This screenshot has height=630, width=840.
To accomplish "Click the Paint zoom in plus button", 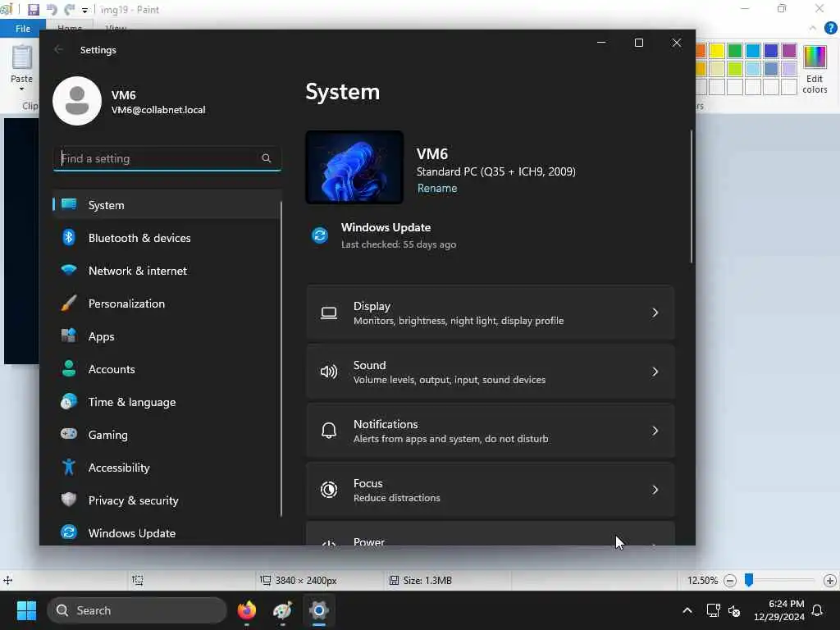I will 830,580.
